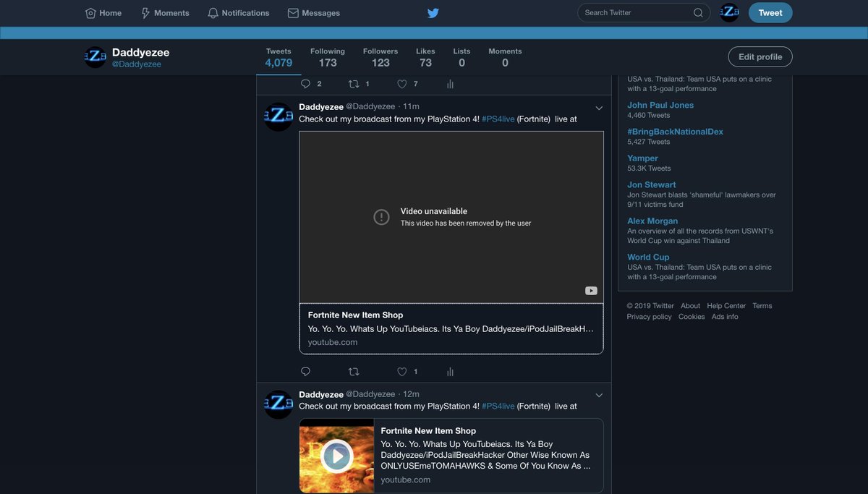Select the Likes 73 tab
868x494 pixels.
pyautogui.click(x=425, y=58)
